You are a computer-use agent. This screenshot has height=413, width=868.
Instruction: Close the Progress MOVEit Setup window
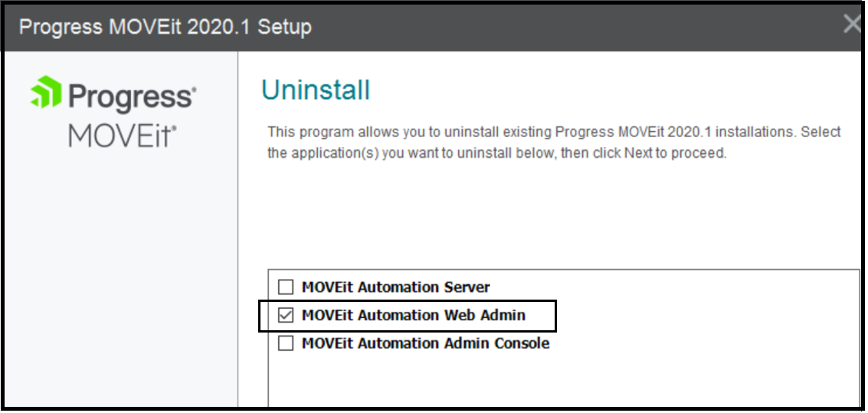tap(853, 25)
